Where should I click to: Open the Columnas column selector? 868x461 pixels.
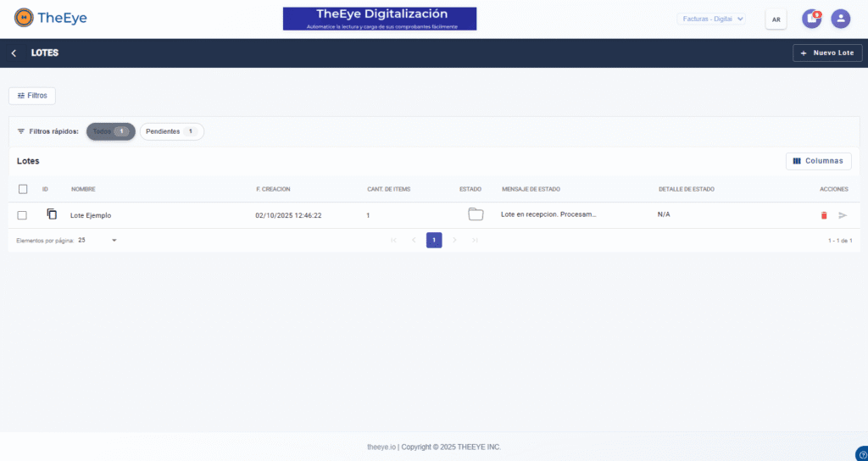818,161
